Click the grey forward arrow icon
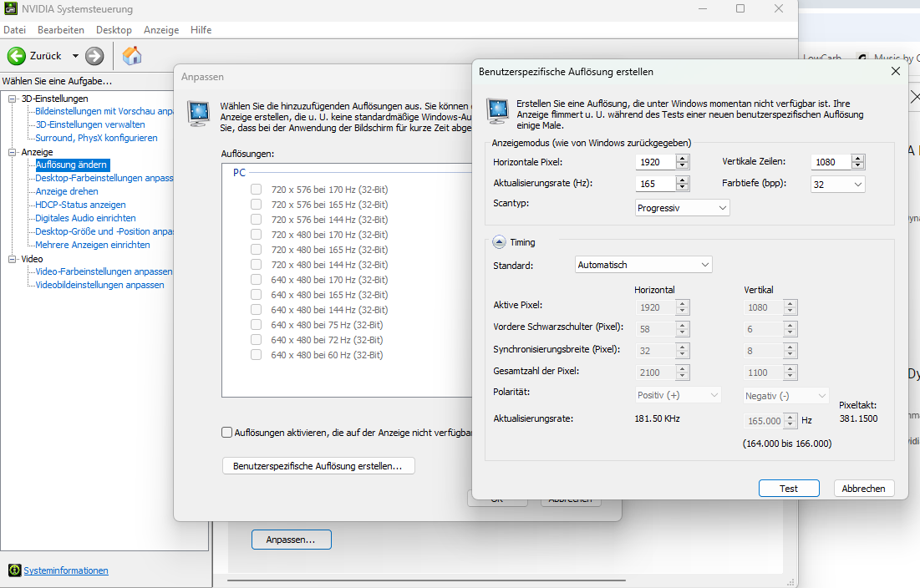The height and width of the screenshot is (588, 920). (x=94, y=56)
